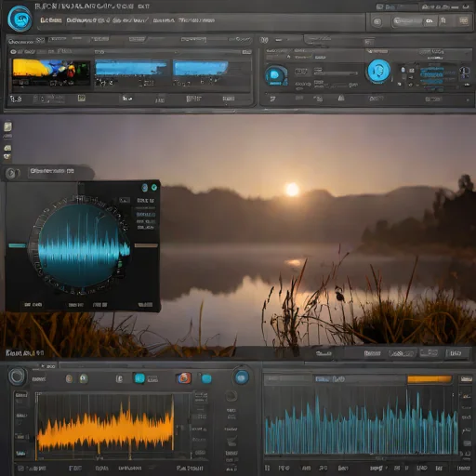Click the topmost document icon in left sidebar
The height and width of the screenshot is (476, 476).
click(7, 126)
